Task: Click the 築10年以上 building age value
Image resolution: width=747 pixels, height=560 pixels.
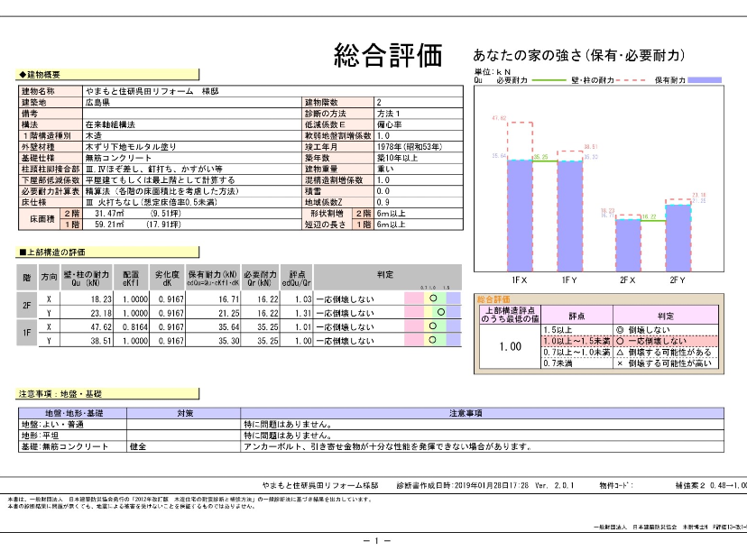Action: [397, 158]
